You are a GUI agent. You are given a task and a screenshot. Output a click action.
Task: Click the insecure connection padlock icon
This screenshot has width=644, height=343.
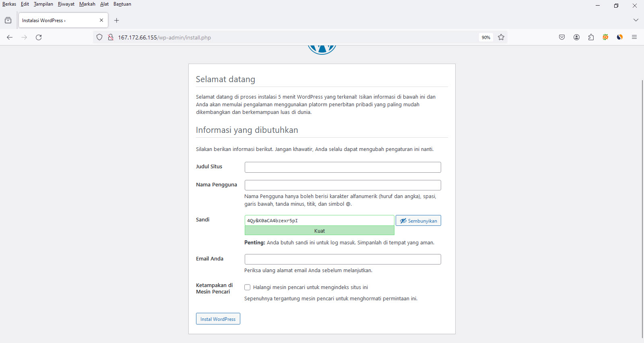(x=110, y=37)
